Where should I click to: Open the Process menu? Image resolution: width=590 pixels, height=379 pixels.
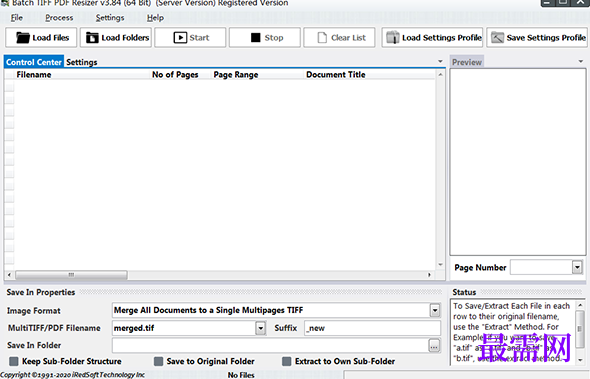(x=59, y=18)
